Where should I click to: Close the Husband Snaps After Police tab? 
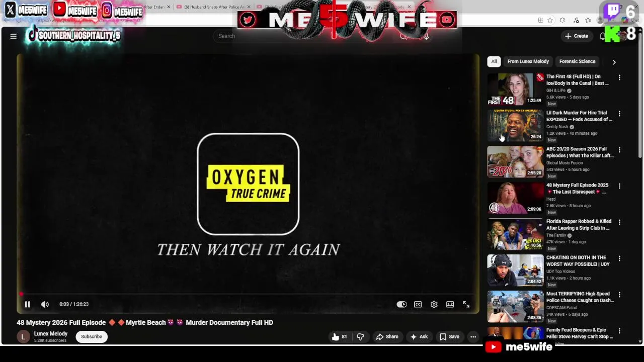pos(249,7)
